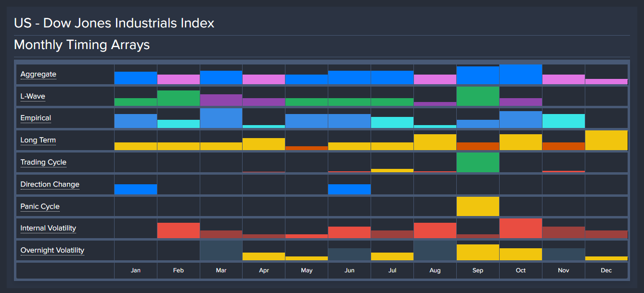Click the slate Overnight Volatility bar in Aug
This screenshot has width=644, height=293.
pyautogui.click(x=435, y=250)
